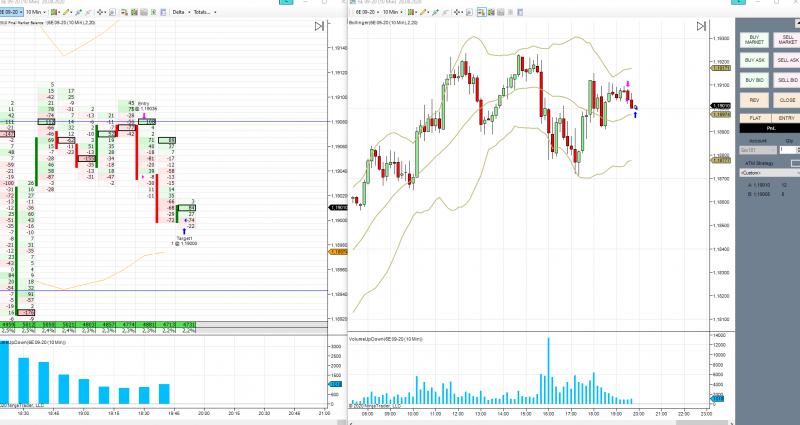Click red panel icon in right chart toolbar
The height and width of the screenshot is (425, 800).
coord(501,12)
